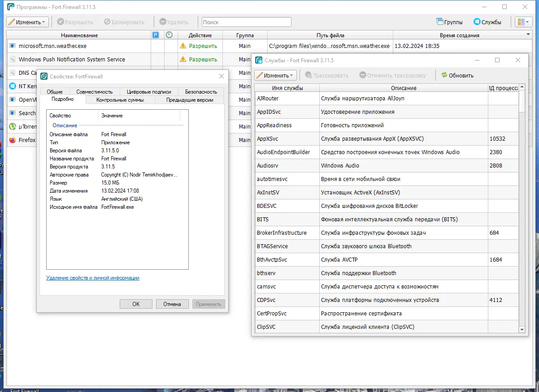Click the warning icon in weather.exe row

(x=183, y=46)
